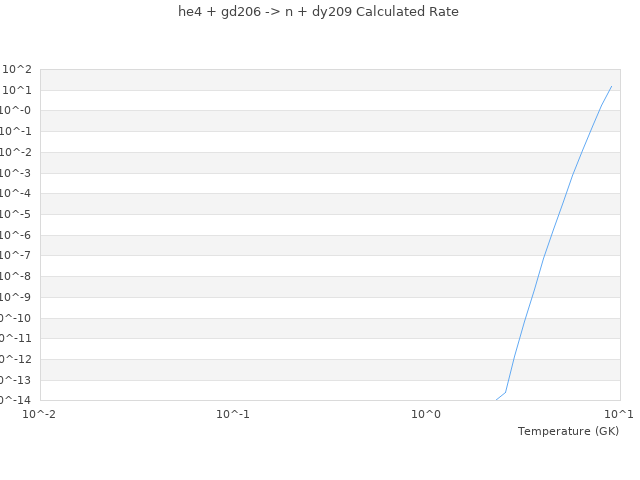
Task: Select the 10^-2 tick on the temperature axis
Action: point(40,413)
